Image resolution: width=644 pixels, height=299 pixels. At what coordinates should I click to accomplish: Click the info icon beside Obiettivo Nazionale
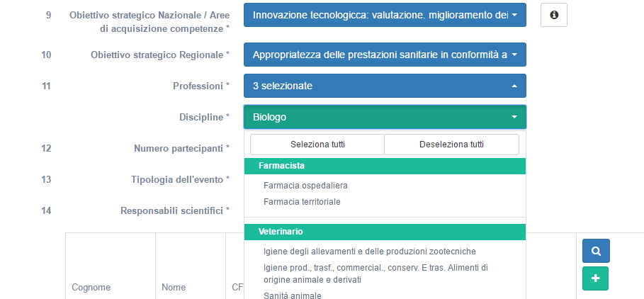click(x=553, y=15)
